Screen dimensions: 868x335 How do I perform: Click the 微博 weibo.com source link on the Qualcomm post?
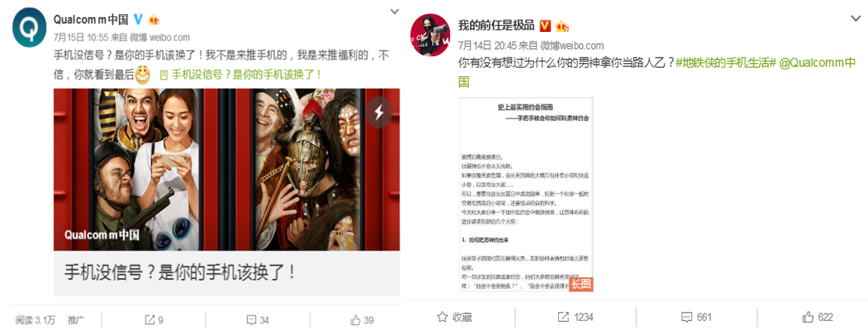click(160, 37)
